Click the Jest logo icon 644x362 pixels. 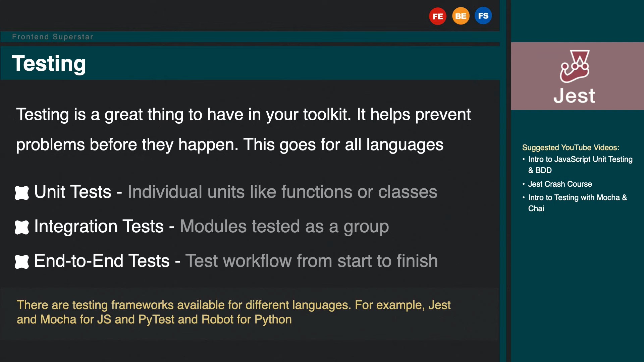click(x=575, y=66)
